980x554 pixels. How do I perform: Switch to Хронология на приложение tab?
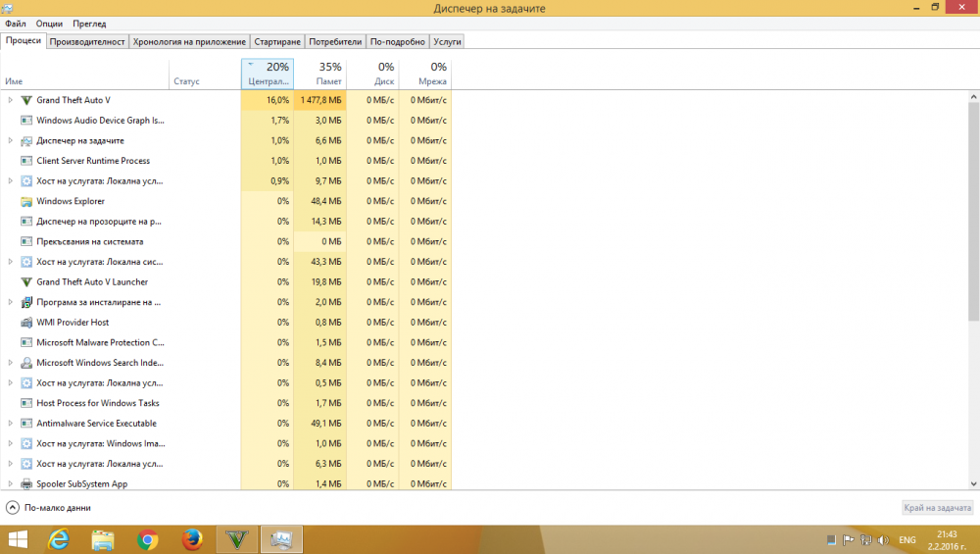point(189,42)
